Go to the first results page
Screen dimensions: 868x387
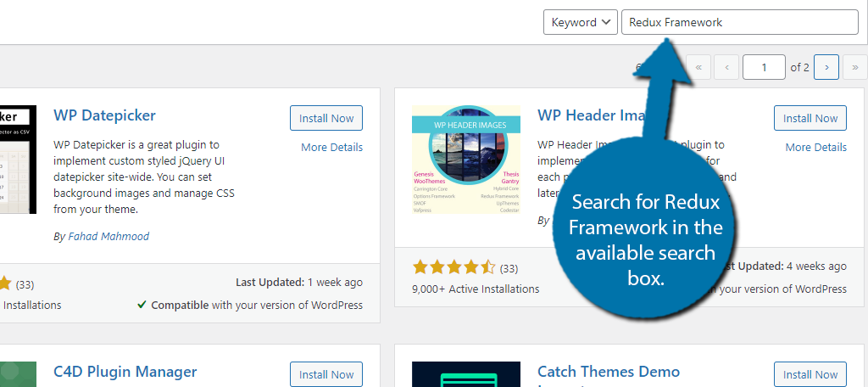click(x=698, y=67)
